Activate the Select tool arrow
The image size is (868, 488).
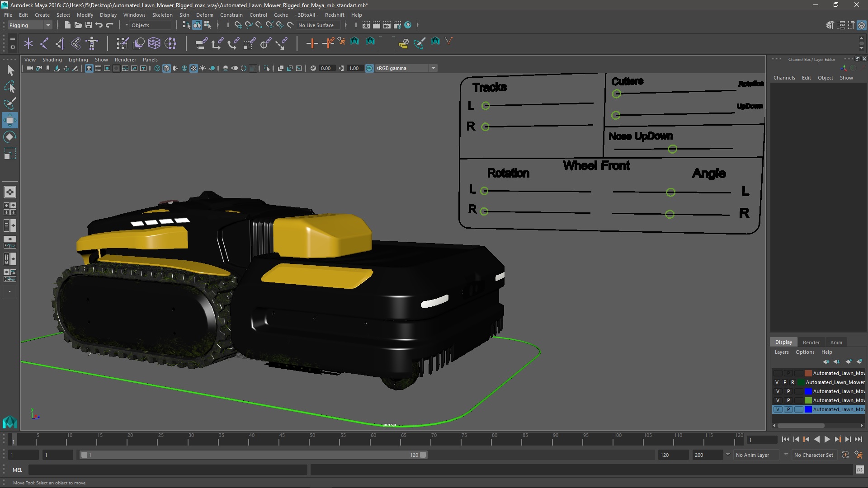tap(10, 70)
